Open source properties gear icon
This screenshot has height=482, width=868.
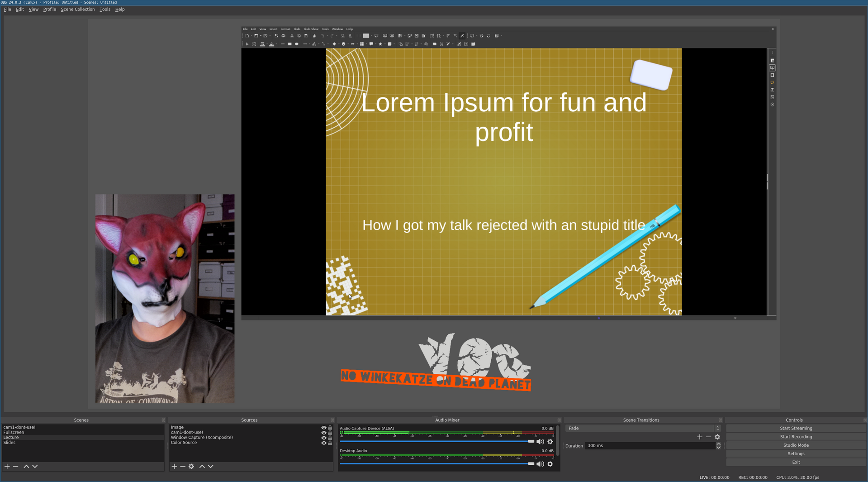(x=191, y=466)
